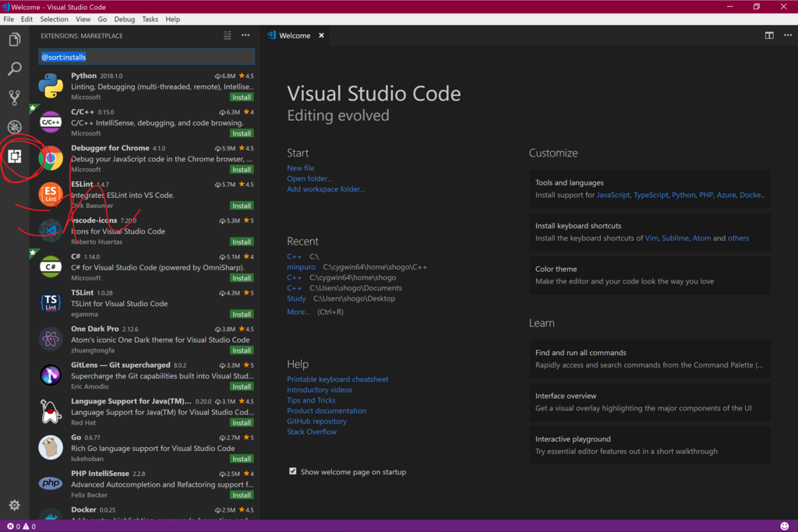This screenshot has width=798, height=532.
Task: Install the ESLint extension
Action: coord(242,206)
